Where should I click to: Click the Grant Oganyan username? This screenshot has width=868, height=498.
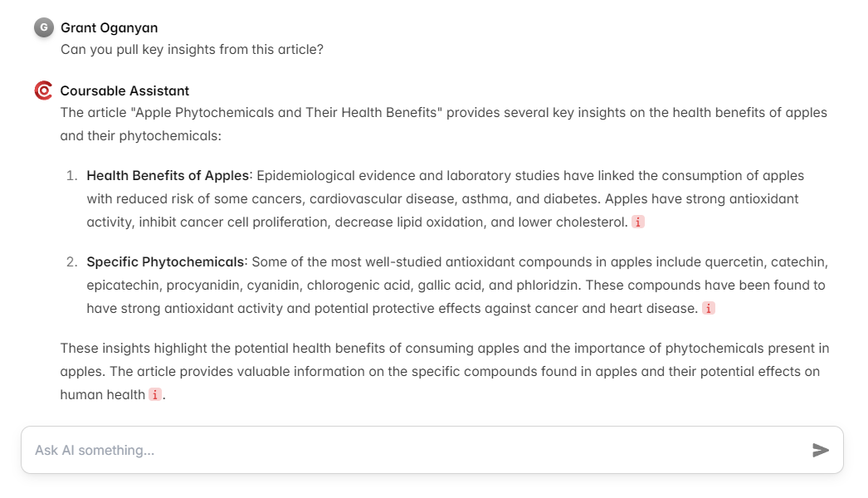[108, 27]
